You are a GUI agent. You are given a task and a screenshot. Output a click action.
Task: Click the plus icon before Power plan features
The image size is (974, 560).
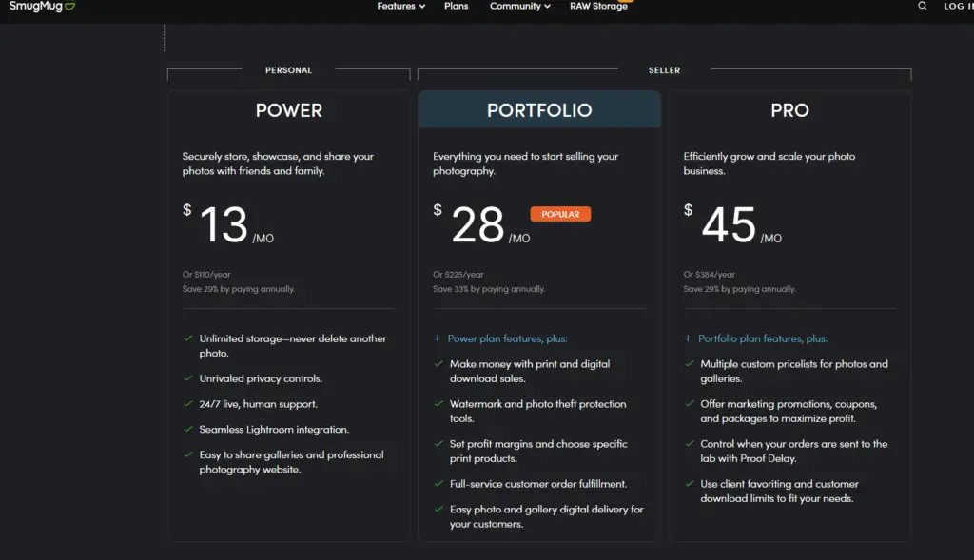[438, 338]
